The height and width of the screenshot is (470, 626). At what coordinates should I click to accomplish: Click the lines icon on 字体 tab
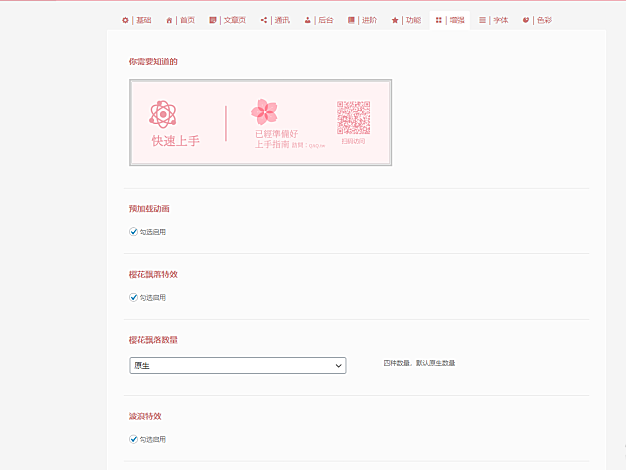483,20
